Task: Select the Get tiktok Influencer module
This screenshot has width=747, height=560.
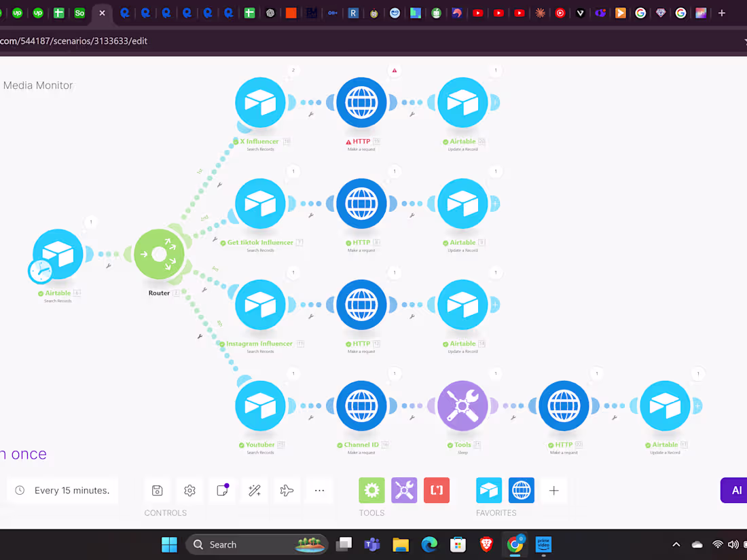Action: click(x=260, y=203)
